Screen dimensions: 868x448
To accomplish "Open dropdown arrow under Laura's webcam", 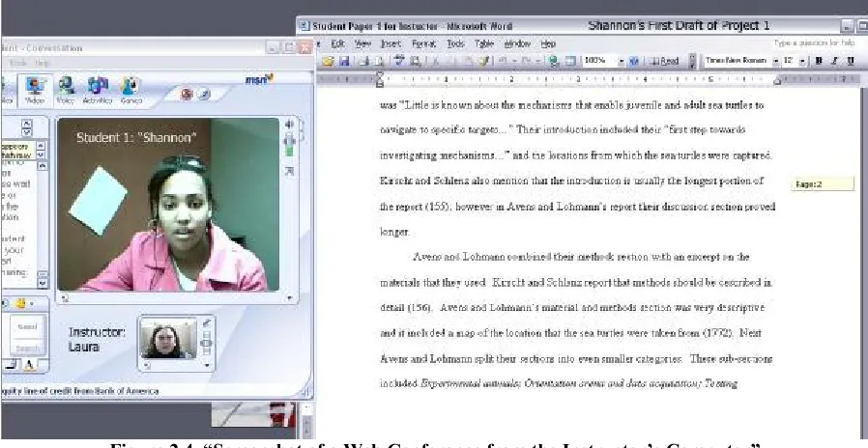I will pos(207,366).
